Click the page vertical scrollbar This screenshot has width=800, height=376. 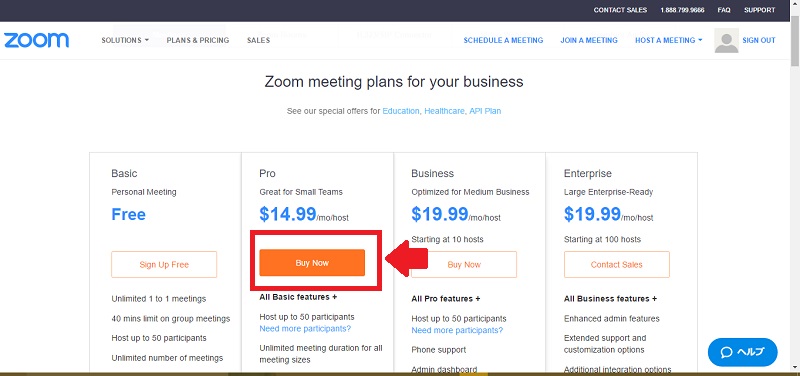[x=795, y=194]
